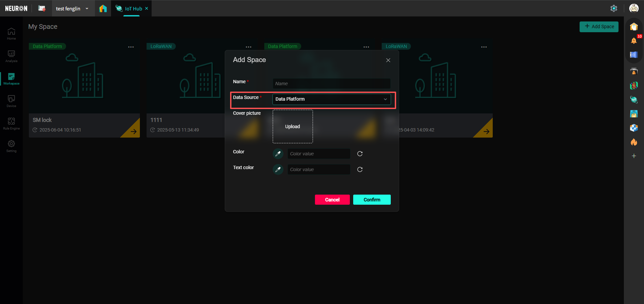644x304 pixels.
Task: Click the settings gear in top bar
Action: (613, 8)
